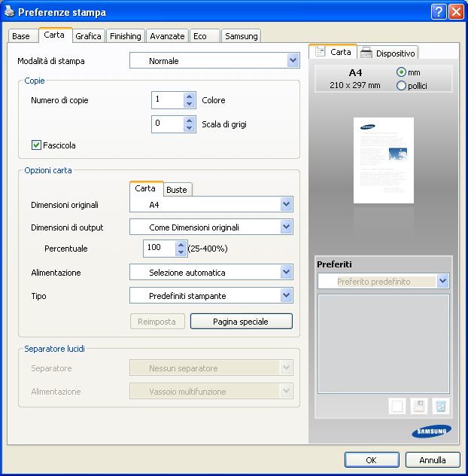Click the delete favorite trash icon
This screenshot has width=468, height=476.
(x=441, y=406)
